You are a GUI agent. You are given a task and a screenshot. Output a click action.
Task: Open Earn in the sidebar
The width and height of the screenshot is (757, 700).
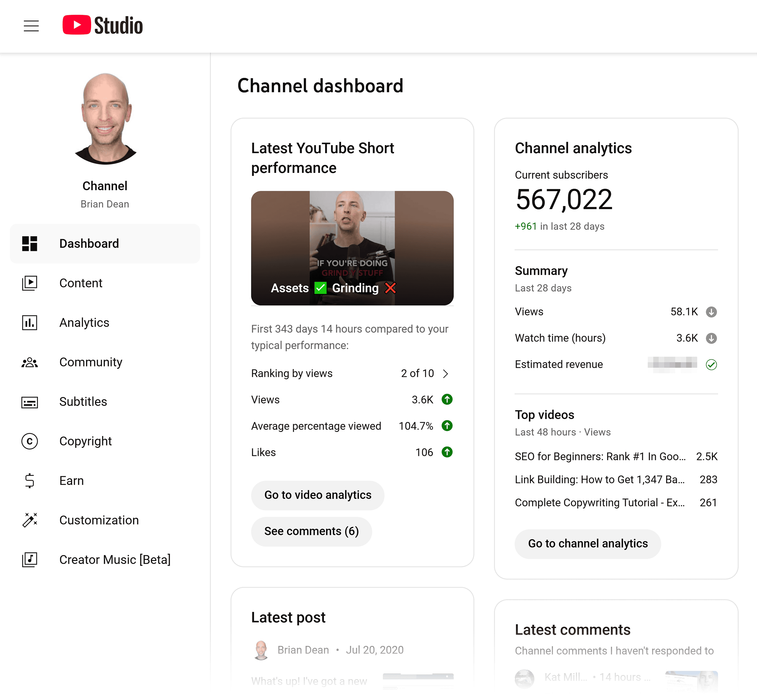tap(105, 481)
